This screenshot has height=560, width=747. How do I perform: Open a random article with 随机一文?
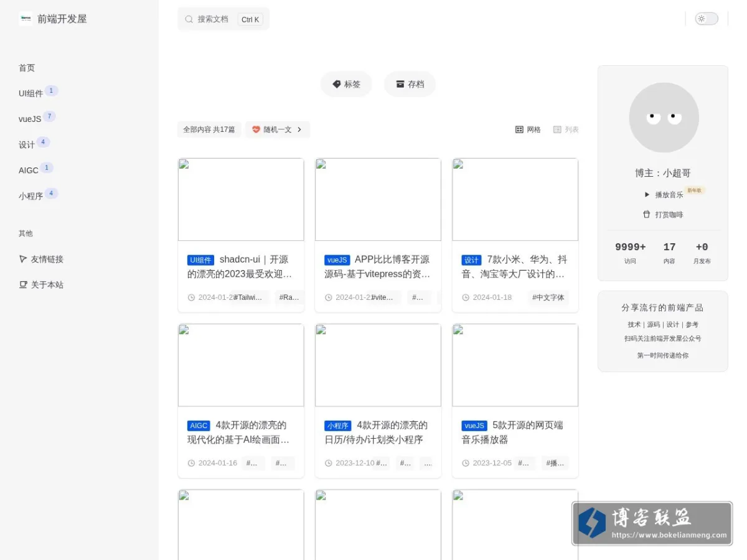pos(278,129)
